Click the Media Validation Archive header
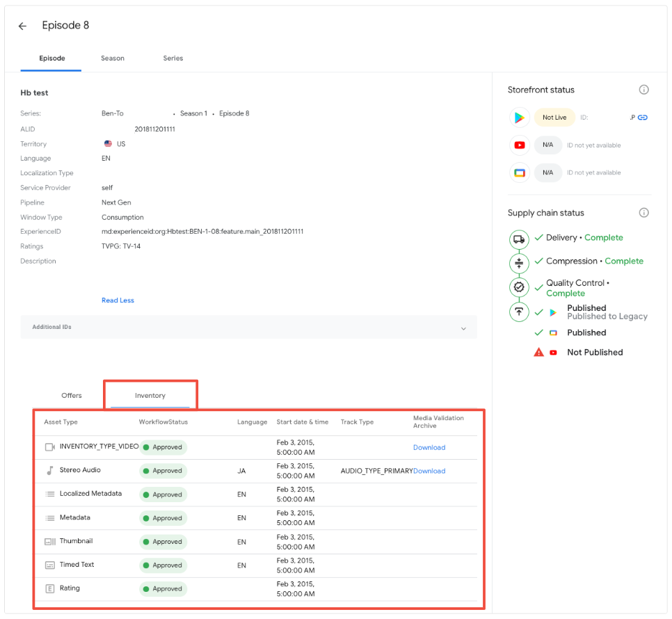The height and width of the screenshot is (619, 672). click(x=438, y=421)
